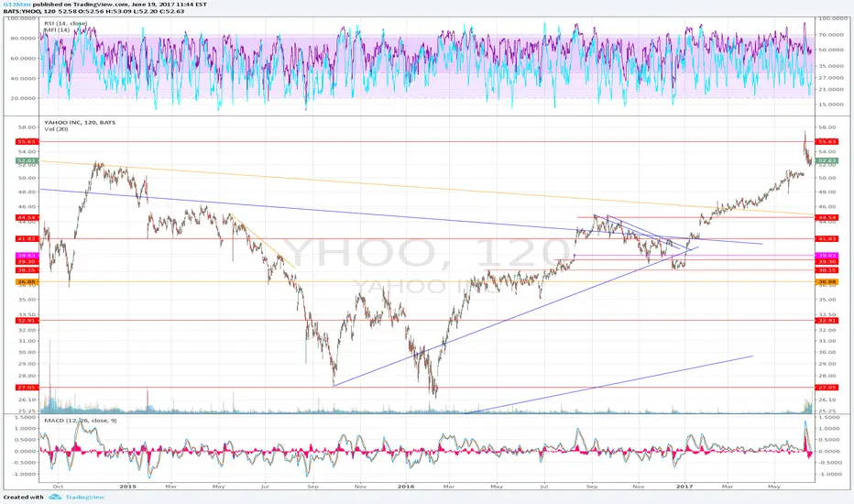Click the YAHOO INC, 120, BATS chart title
This screenshot has height=504, width=854.
click(80, 123)
